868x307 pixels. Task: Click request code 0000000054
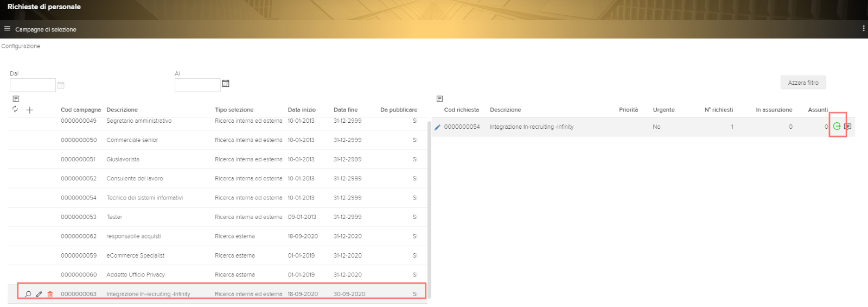[x=462, y=127]
